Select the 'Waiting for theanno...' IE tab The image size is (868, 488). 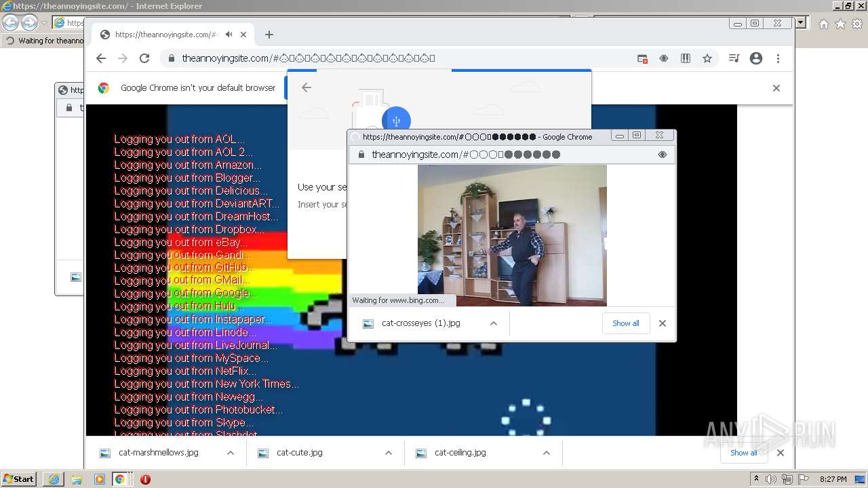[44, 41]
